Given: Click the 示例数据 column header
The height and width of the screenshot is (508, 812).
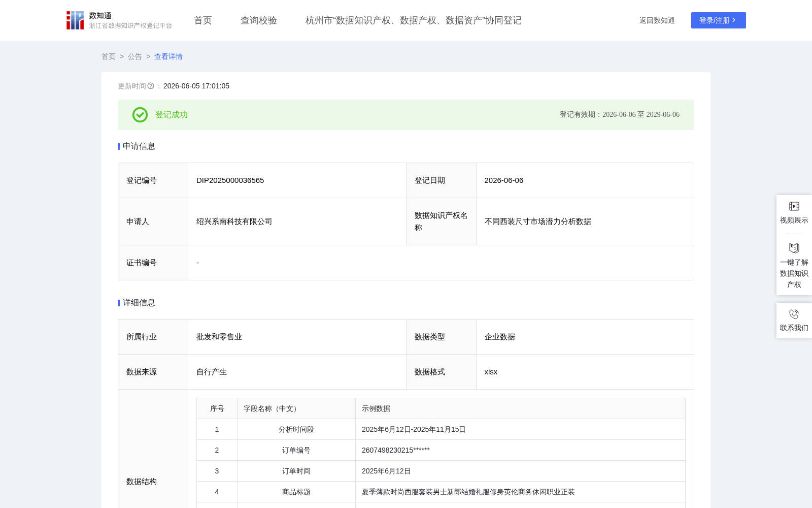Looking at the screenshot, I should coord(520,408).
